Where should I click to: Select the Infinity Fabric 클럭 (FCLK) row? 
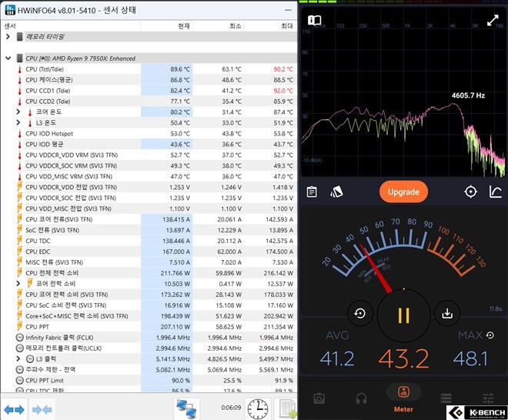[149, 338]
